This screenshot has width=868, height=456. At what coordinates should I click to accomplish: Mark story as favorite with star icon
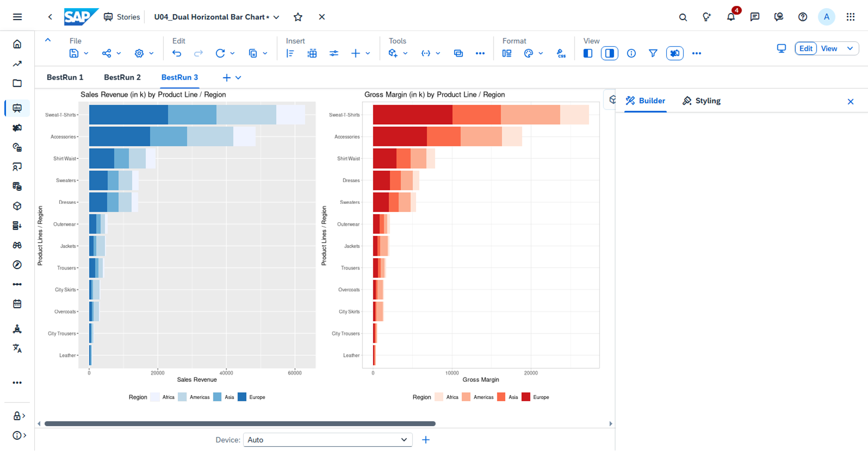click(x=298, y=17)
